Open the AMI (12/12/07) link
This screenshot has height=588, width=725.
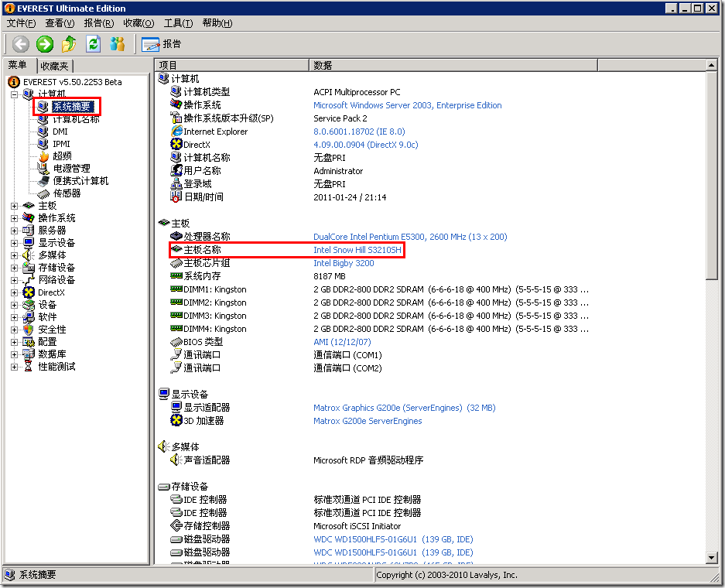pyautogui.click(x=342, y=342)
